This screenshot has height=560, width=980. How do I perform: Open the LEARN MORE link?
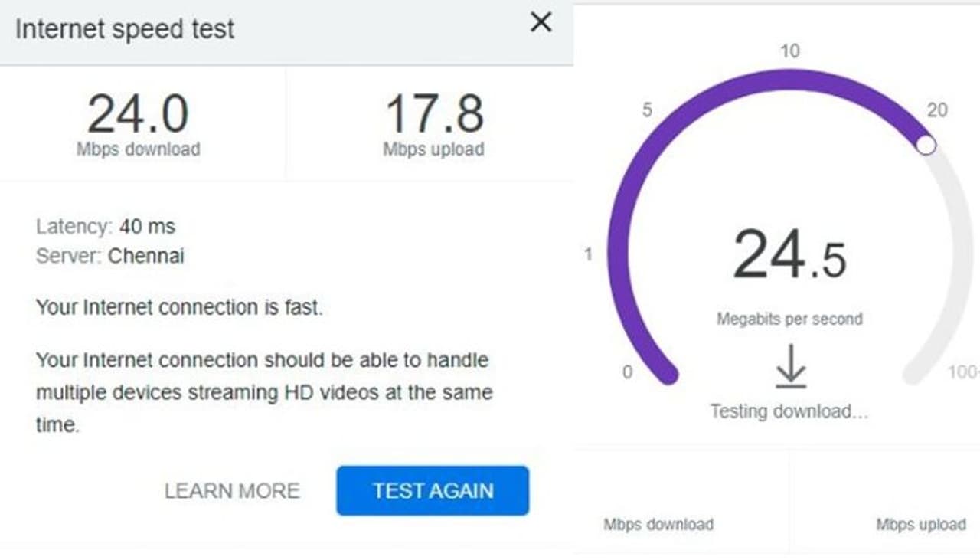(232, 490)
